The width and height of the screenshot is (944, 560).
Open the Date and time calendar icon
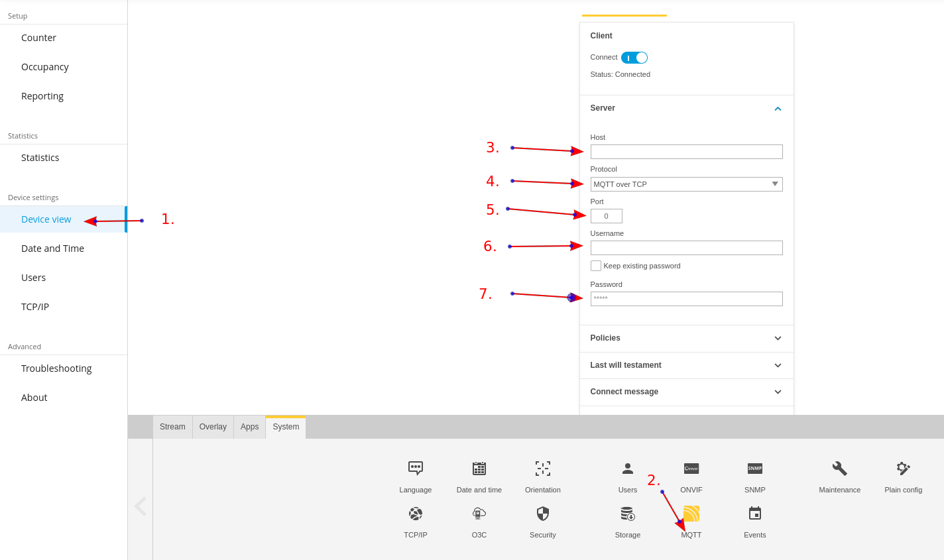479,469
